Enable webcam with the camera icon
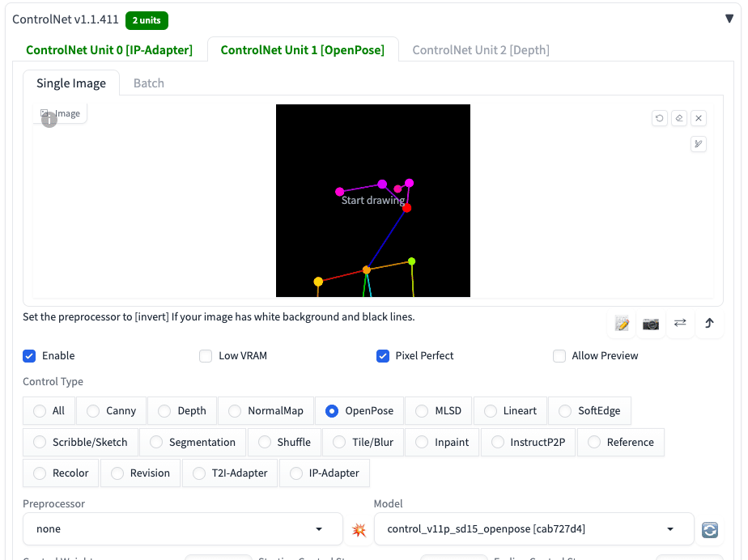The width and height of the screenshot is (748, 560). [651, 324]
